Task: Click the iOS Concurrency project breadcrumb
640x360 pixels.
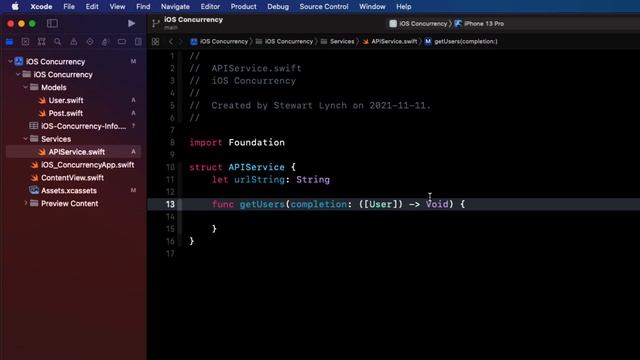Action: point(219,41)
